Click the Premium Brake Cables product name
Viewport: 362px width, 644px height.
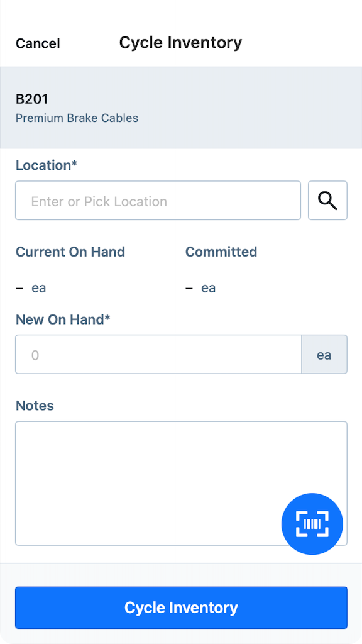click(77, 118)
